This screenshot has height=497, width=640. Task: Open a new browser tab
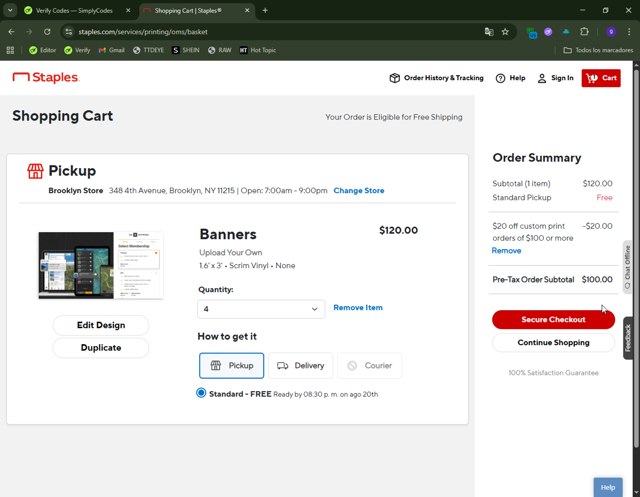pos(265,11)
